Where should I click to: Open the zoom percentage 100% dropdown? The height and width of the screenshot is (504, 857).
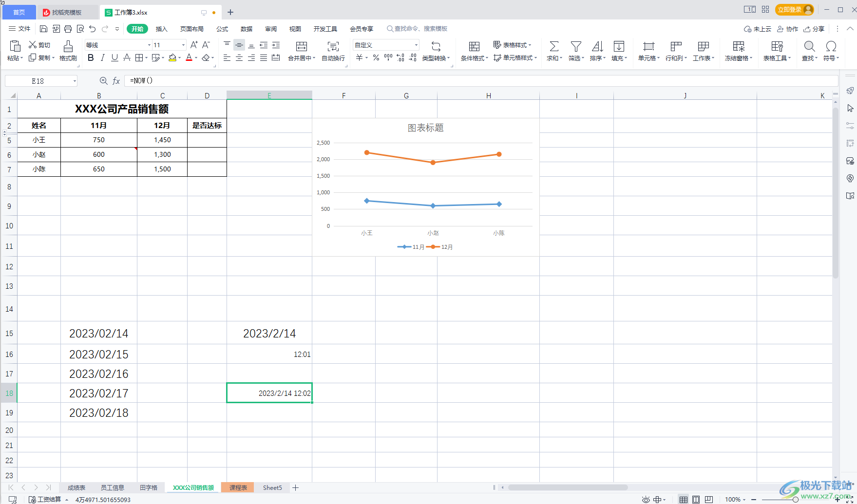[735, 500]
